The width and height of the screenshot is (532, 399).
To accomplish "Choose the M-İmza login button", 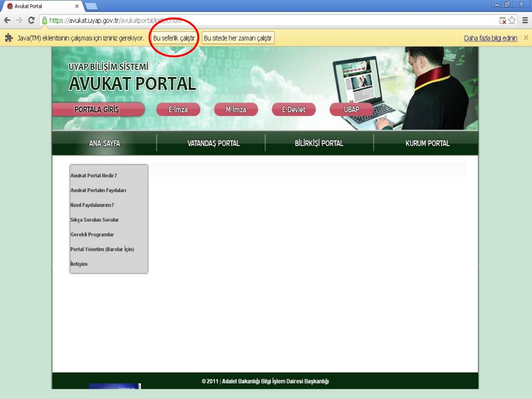I will [236, 110].
